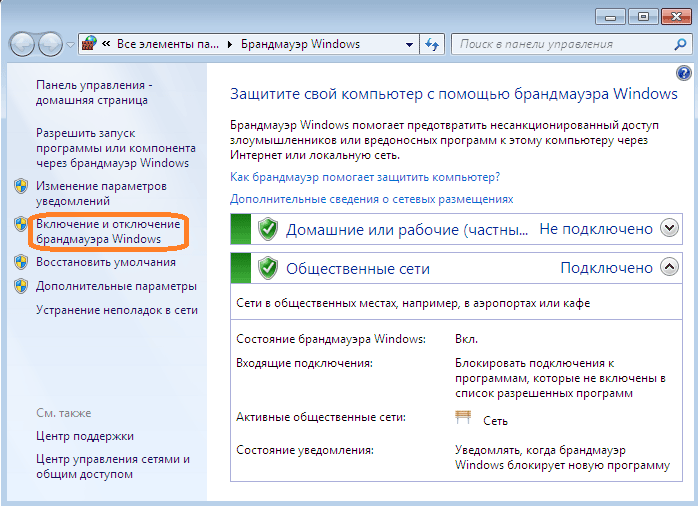
Task: Collapse the Общественные сети section
Action: (670, 268)
